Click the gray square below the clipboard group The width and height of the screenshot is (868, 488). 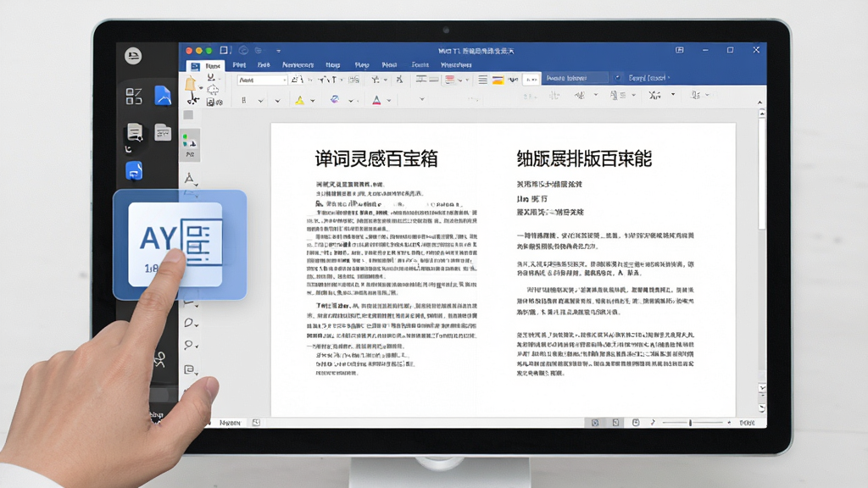coord(188,114)
